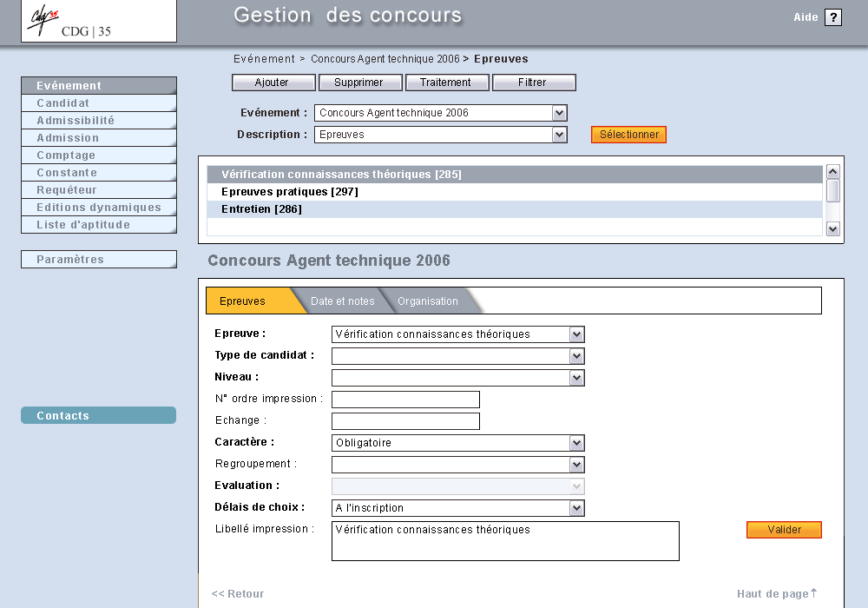Viewport: 868px width, 608px height.
Task: Open the Requêteur sidebar menu item
Action: (x=99, y=190)
